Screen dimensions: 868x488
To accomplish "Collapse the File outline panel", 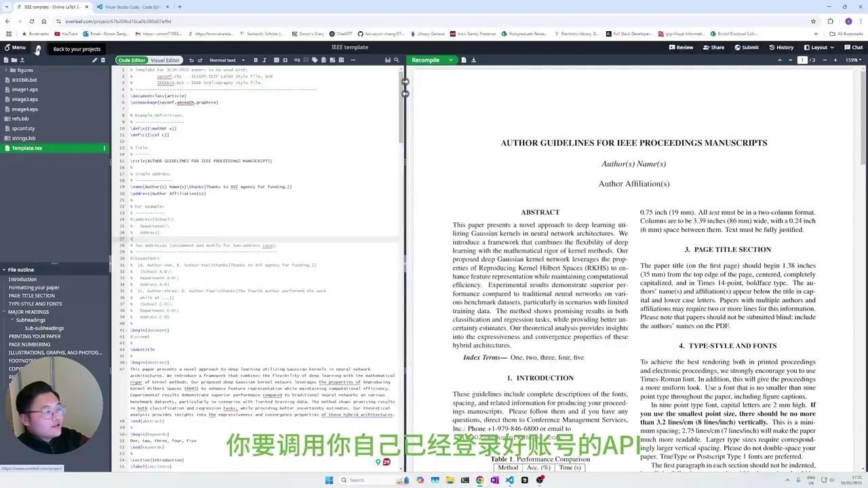I will tap(4, 270).
